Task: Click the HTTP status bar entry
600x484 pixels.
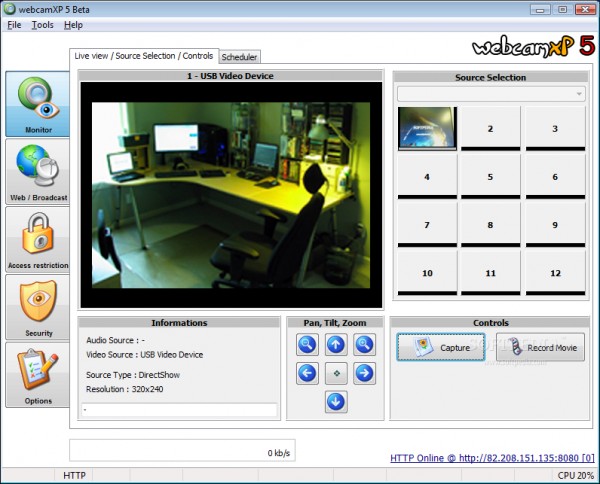Action: 74,475
